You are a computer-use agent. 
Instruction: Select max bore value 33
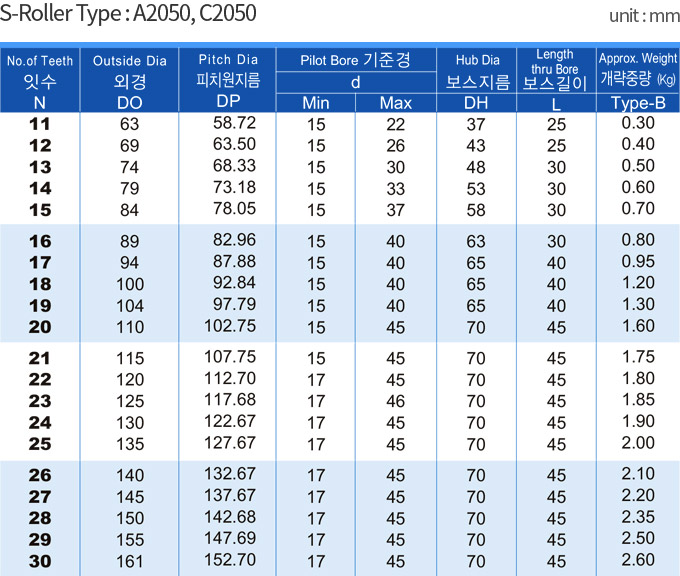396,189
